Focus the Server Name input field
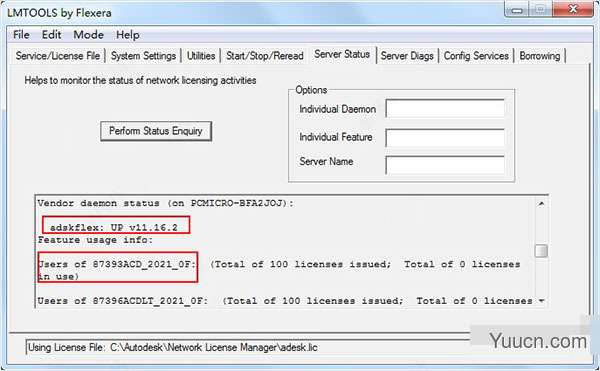The width and height of the screenshot is (600, 371). [445, 165]
